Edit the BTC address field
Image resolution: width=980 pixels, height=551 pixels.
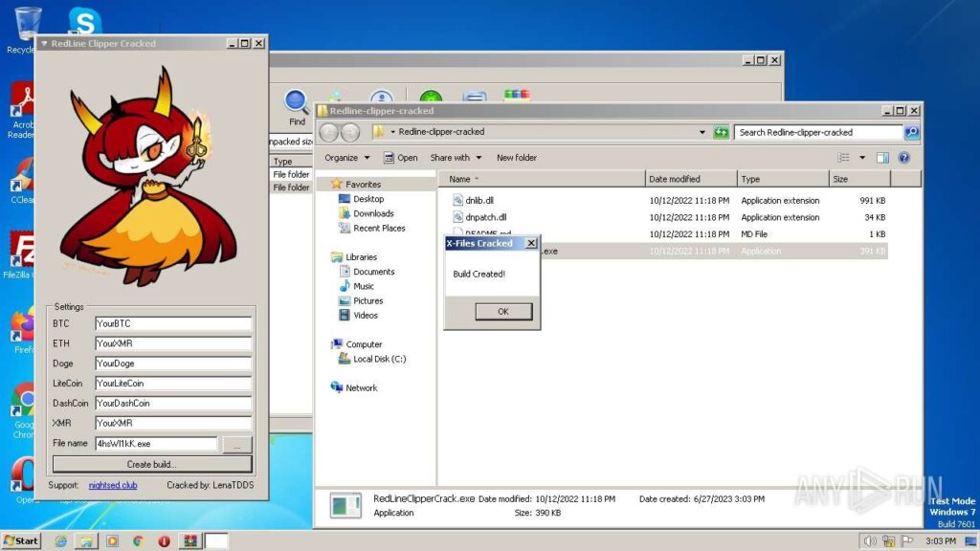click(x=173, y=323)
